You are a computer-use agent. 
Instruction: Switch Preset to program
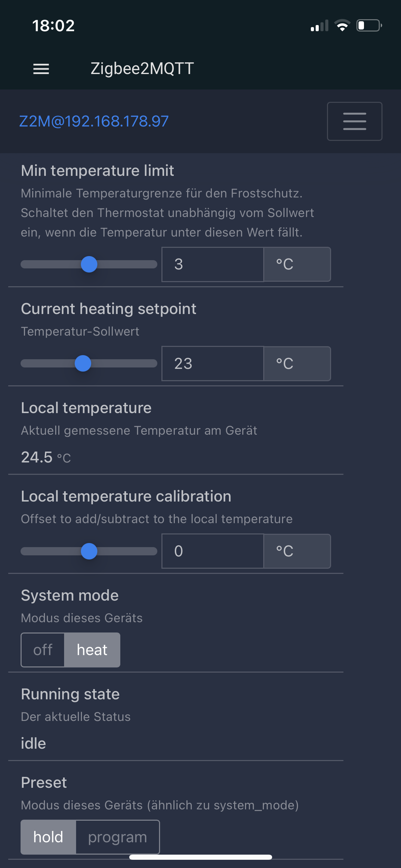tap(117, 837)
